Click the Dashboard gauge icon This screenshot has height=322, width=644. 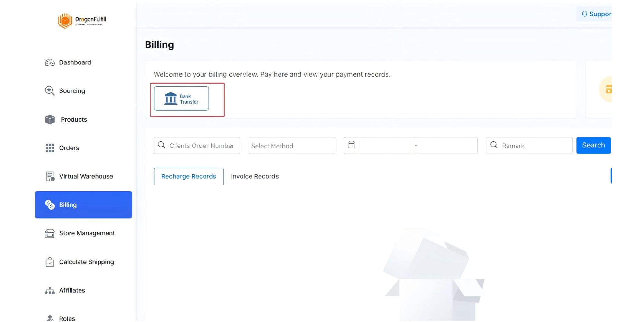tap(50, 62)
